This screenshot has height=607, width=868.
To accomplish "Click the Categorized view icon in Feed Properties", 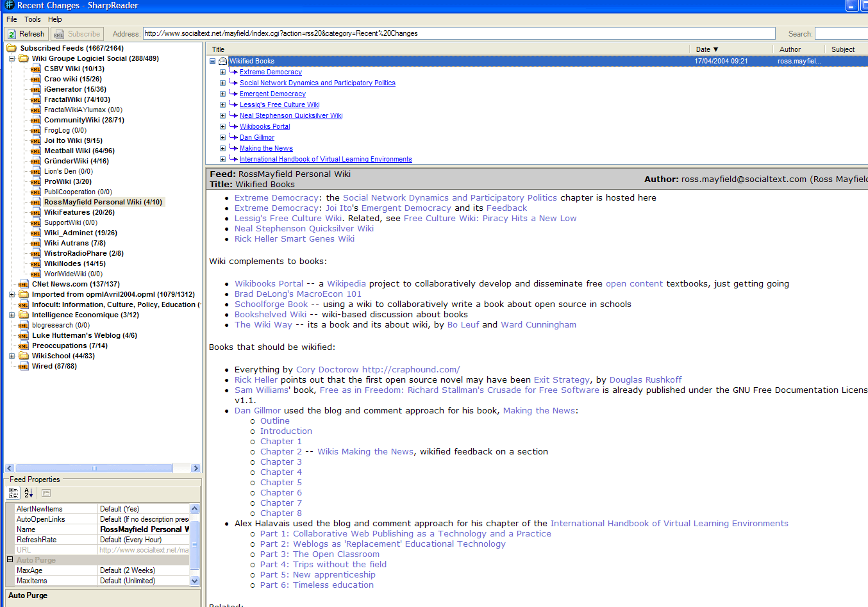I will tap(13, 493).
